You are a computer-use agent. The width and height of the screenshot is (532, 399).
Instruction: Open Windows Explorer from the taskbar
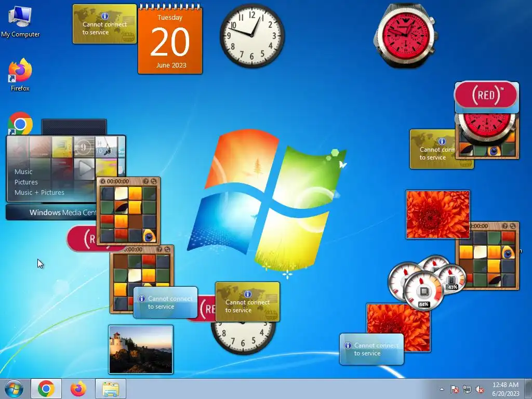[x=111, y=389]
